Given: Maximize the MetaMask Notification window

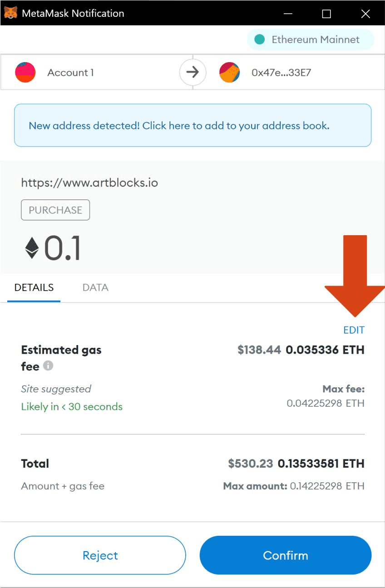Looking at the screenshot, I should pyautogui.click(x=326, y=14).
